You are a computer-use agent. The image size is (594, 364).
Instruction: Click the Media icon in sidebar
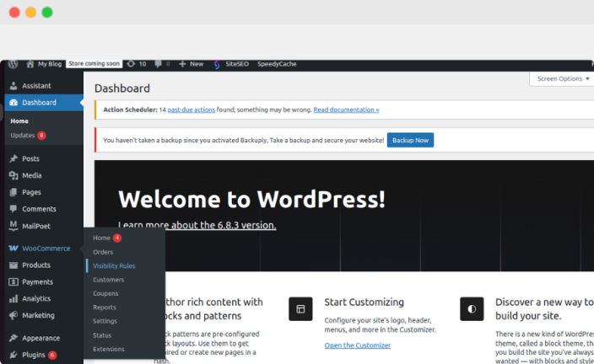(x=13, y=175)
